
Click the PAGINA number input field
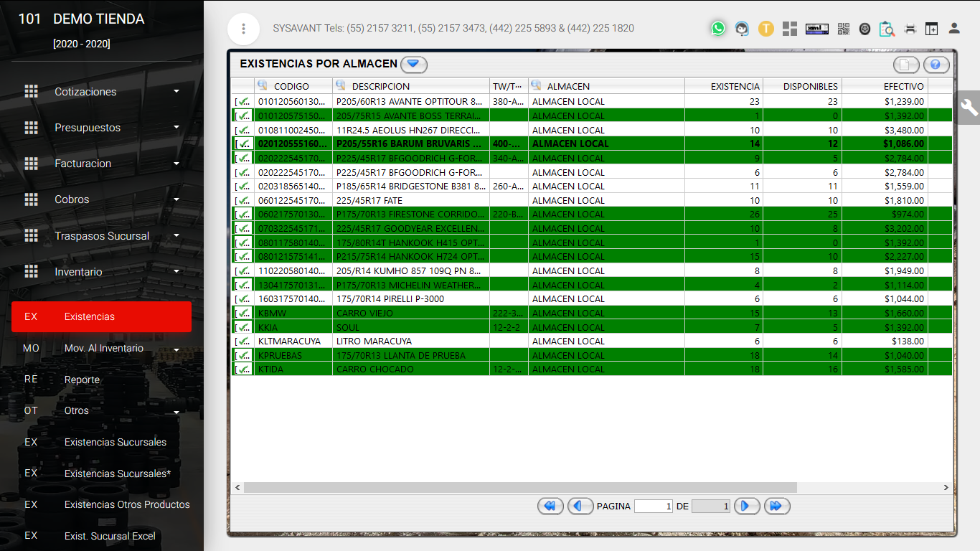pyautogui.click(x=654, y=507)
